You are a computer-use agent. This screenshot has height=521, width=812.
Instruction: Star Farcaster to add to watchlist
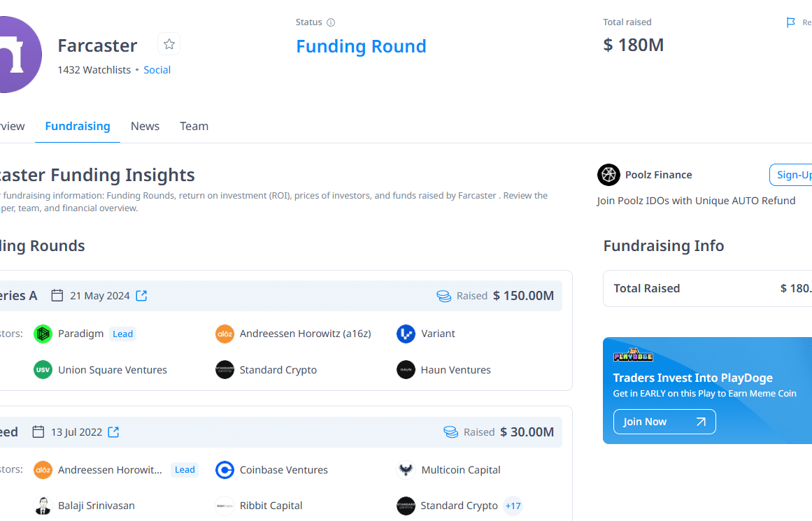(x=169, y=45)
